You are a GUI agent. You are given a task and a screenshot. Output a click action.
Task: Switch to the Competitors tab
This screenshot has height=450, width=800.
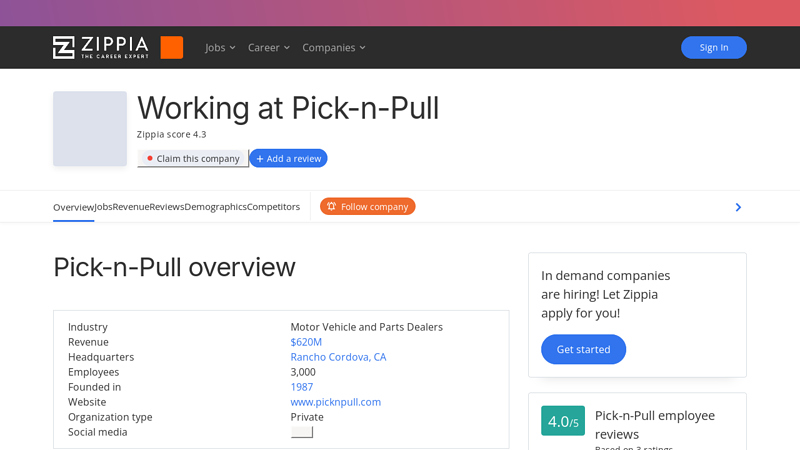[273, 207]
